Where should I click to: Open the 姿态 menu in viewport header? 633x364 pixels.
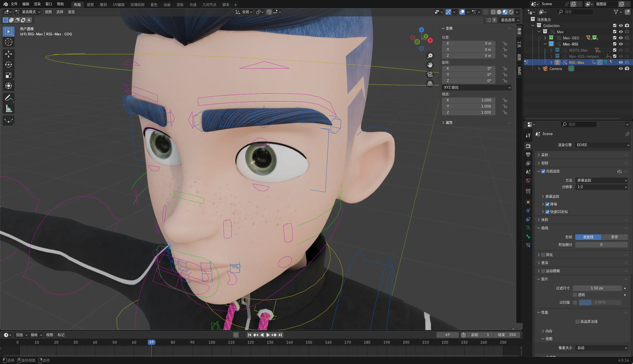tap(71, 12)
